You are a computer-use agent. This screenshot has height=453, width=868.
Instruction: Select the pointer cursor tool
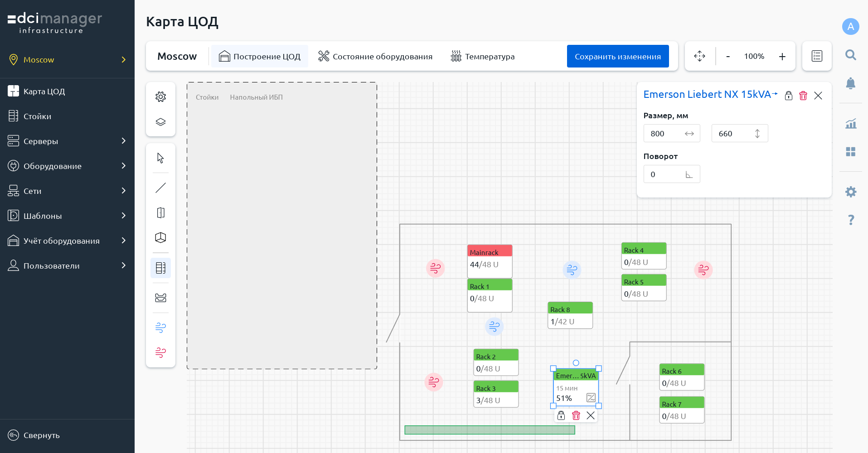(160, 158)
